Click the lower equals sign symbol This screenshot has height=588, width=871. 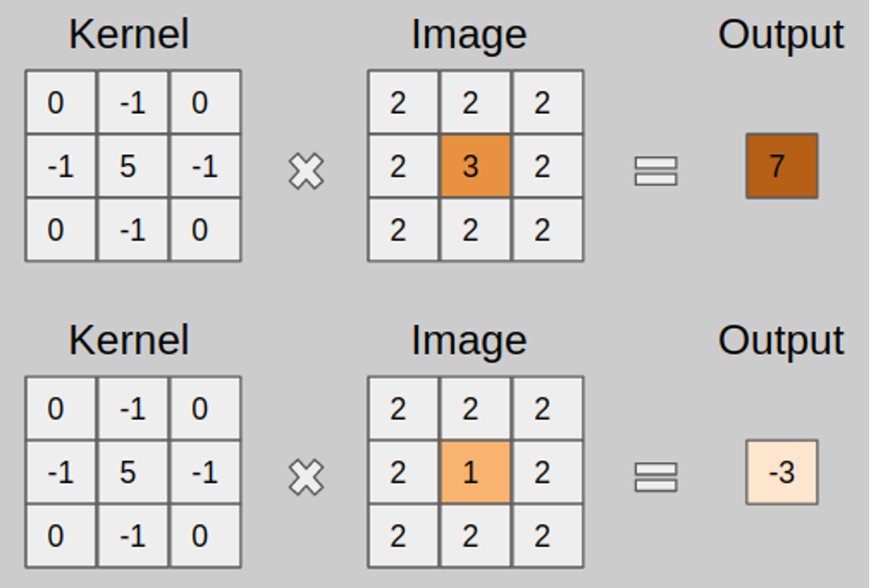click(x=656, y=477)
